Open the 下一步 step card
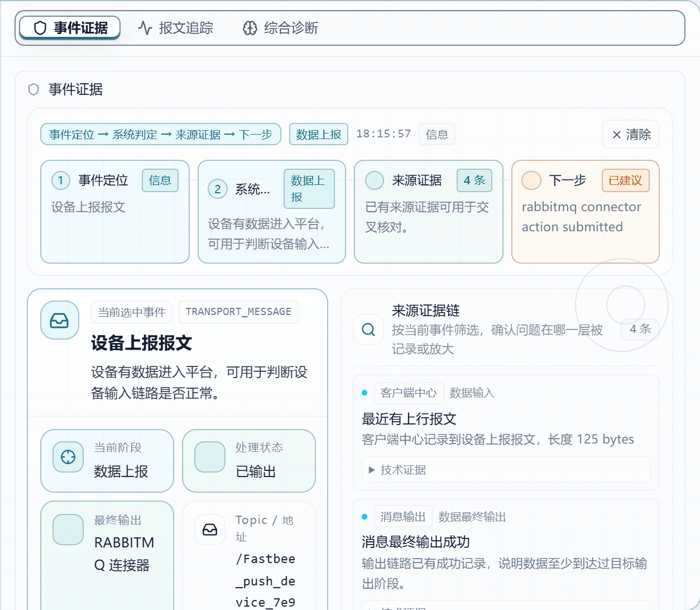Viewport: 700px width, 610px height. tap(586, 212)
